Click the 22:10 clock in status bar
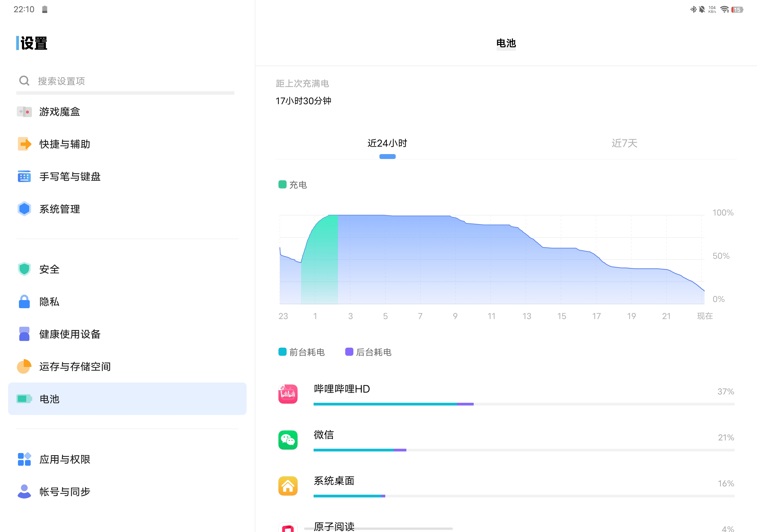The height and width of the screenshot is (532, 757). [x=24, y=9]
